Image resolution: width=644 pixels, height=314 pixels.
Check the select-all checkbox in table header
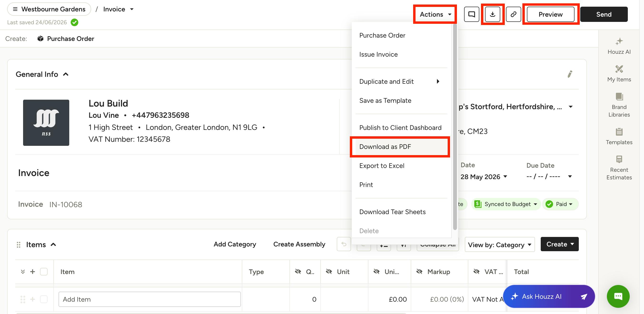tap(44, 271)
